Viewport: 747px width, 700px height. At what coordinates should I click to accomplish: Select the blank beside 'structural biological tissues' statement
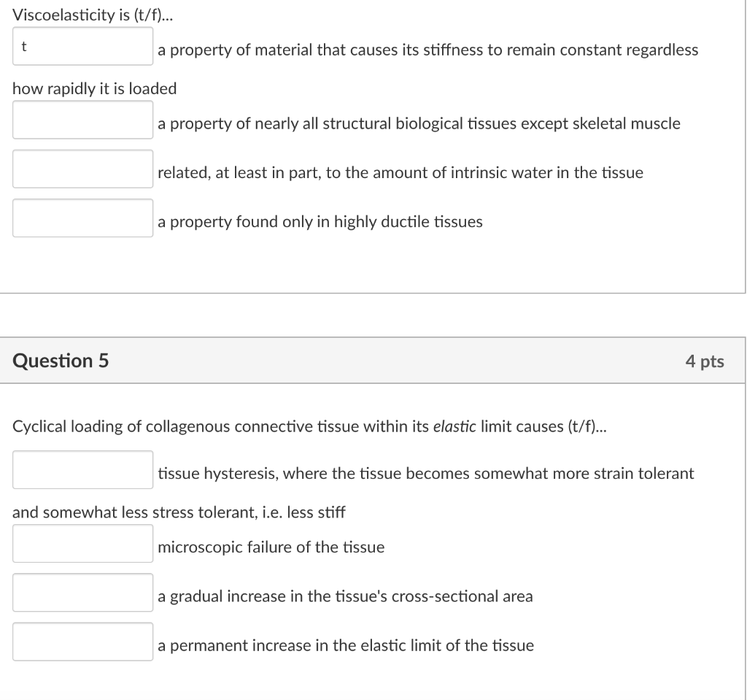click(82, 120)
